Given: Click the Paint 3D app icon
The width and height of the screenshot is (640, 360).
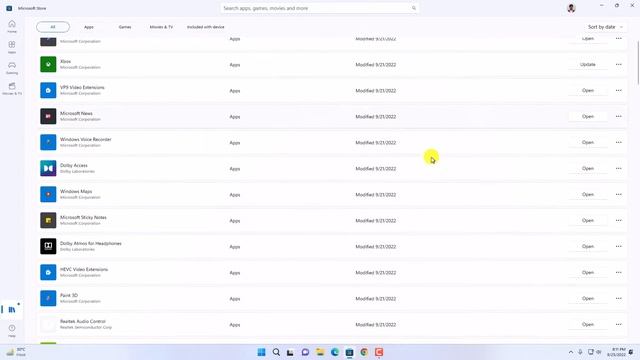Looking at the screenshot, I should pyautogui.click(x=48, y=298).
